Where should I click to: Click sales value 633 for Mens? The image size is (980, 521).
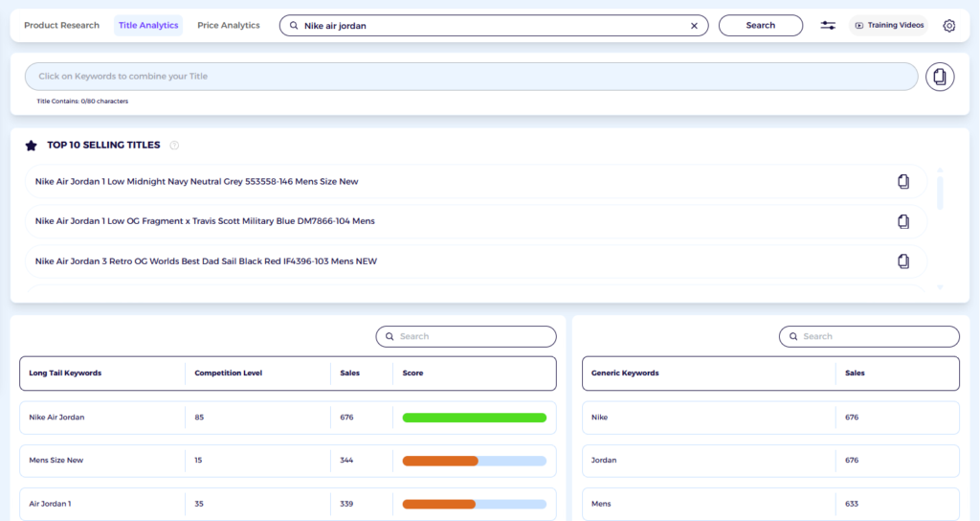(852, 504)
